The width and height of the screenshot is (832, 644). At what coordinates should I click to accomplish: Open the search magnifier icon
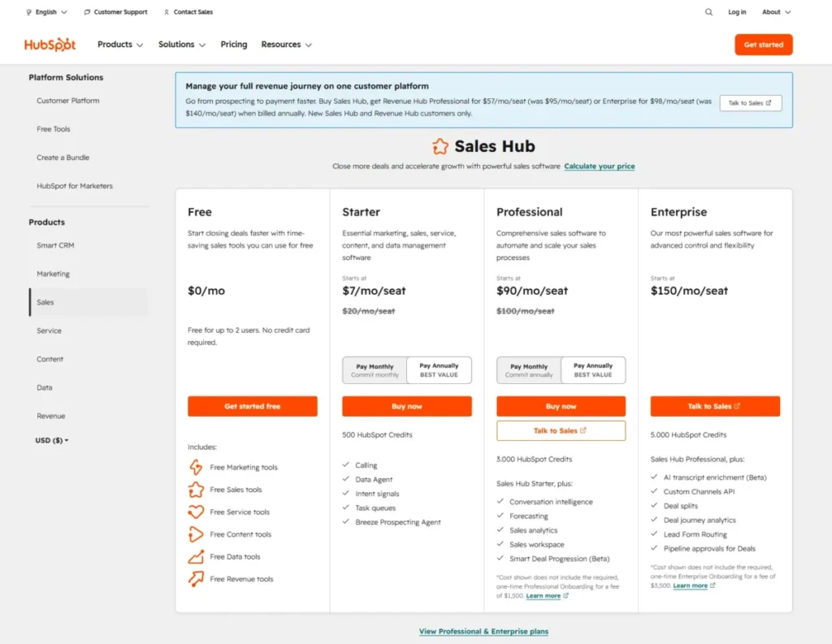(708, 11)
